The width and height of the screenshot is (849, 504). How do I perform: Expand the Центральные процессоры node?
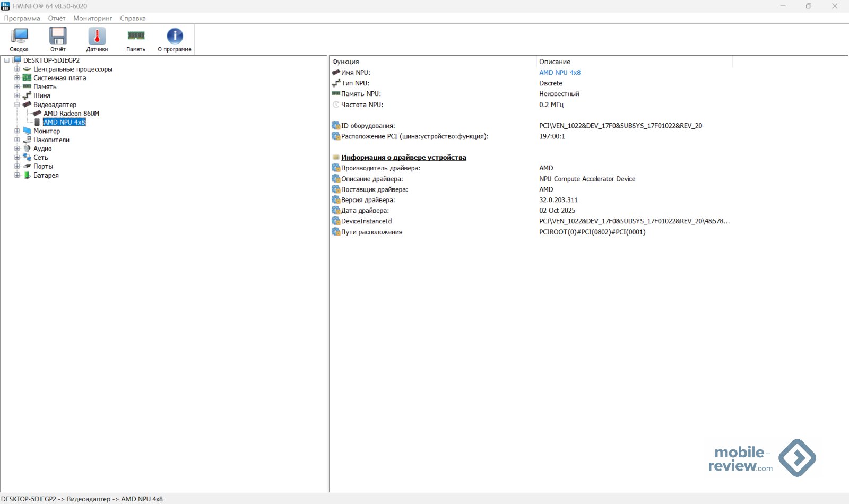tap(17, 69)
